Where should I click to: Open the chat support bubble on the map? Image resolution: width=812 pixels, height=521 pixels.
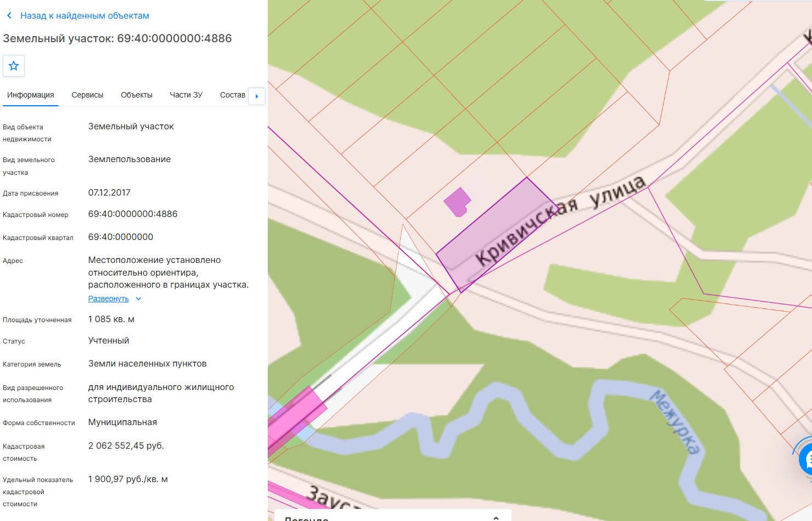805,459
